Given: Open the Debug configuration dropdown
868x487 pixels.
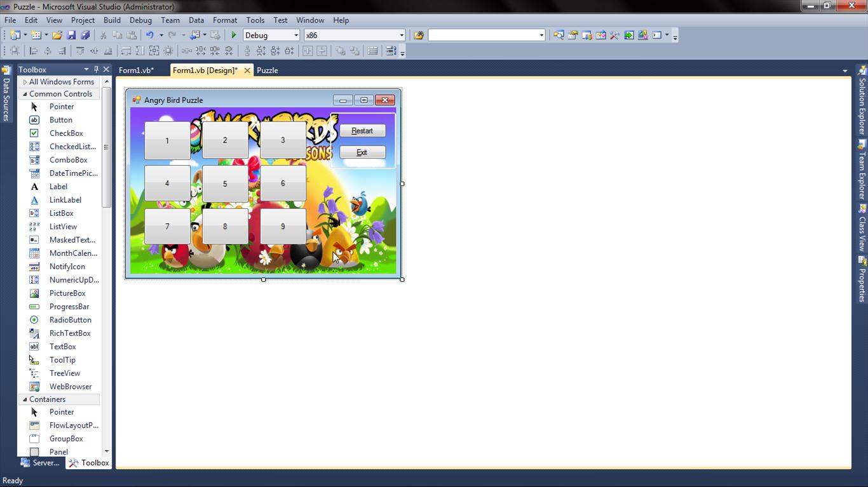Looking at the screenshot, I should (x=296, y=35).
